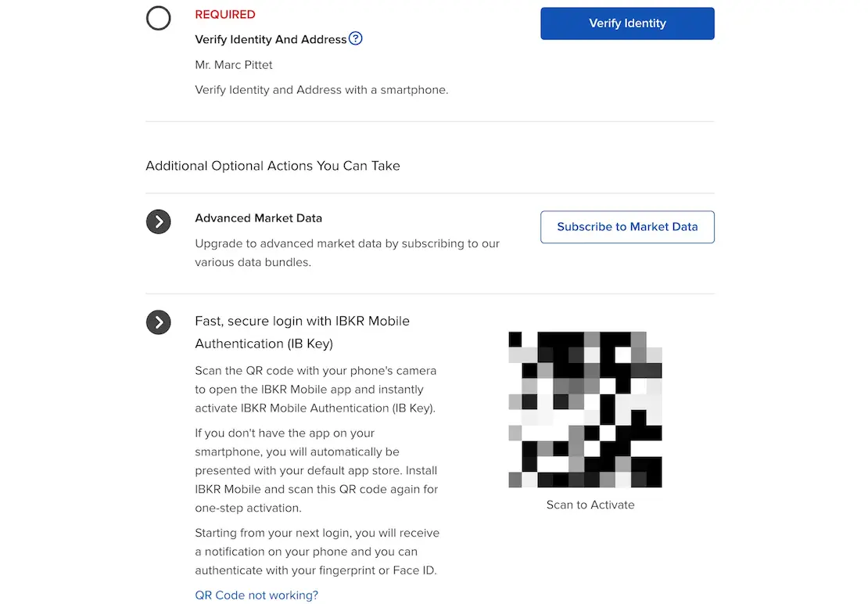Click the name Mr. Marc Pittet
The width and height of the screenshot is (868, 604).
tap(234, 64)
